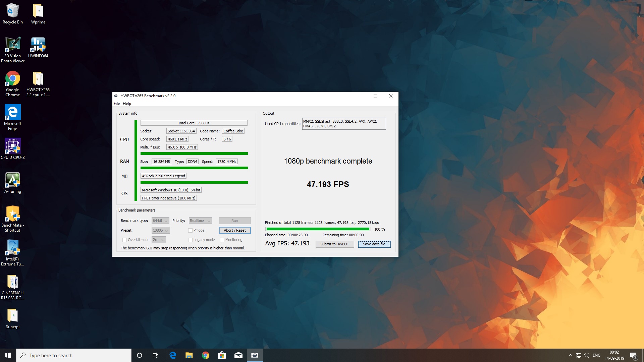Image resolution: width=644 pixels, height=362 pixels.
Task: Click the Abort / Reset button
Action: 235,230
